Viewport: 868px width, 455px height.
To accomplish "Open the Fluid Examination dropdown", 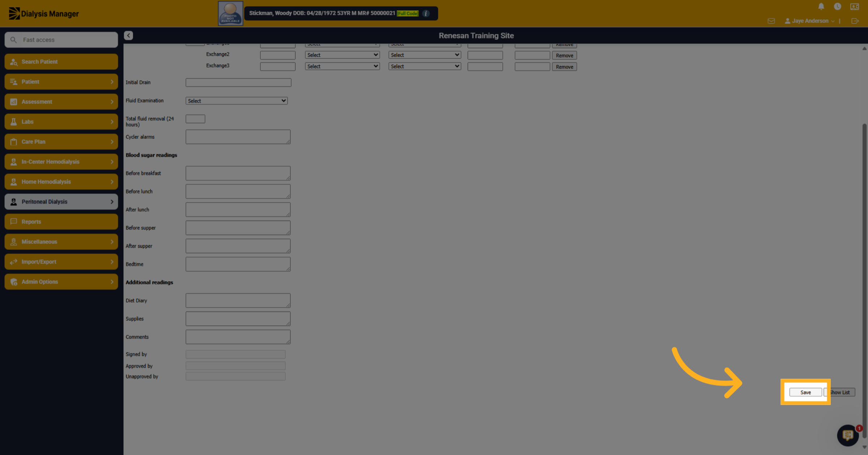I will pyautogui.click(x=237, y=101).
